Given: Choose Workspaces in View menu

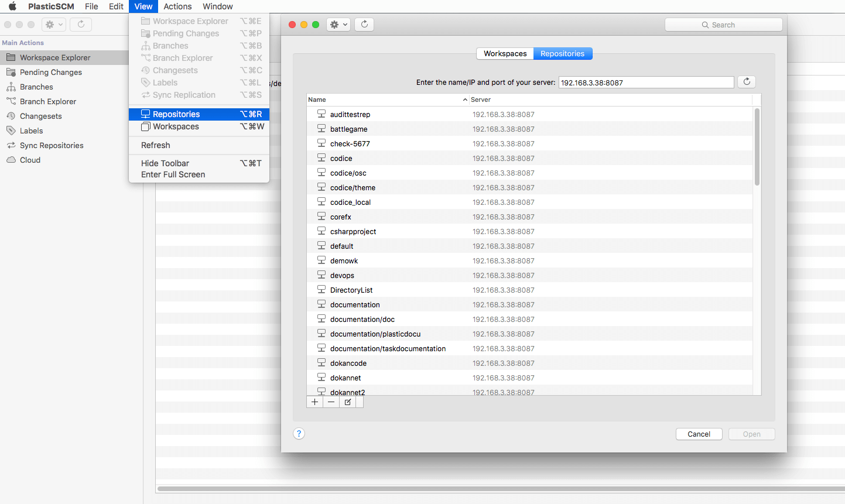Looking at the screenshot, I should 199,126.
